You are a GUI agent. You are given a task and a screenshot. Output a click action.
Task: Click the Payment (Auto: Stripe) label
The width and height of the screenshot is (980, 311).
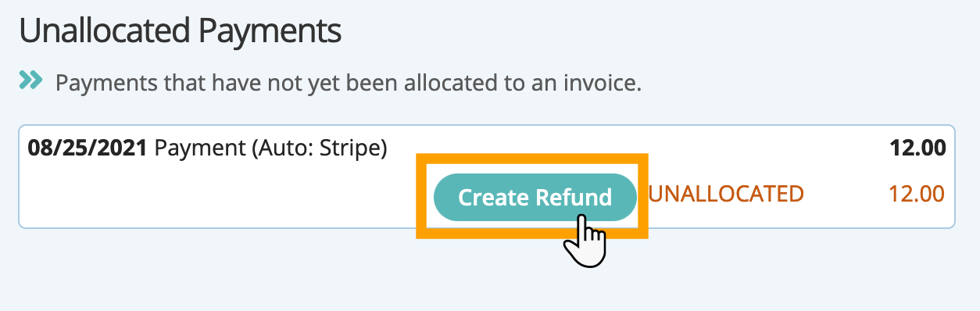tap(271, 148)
